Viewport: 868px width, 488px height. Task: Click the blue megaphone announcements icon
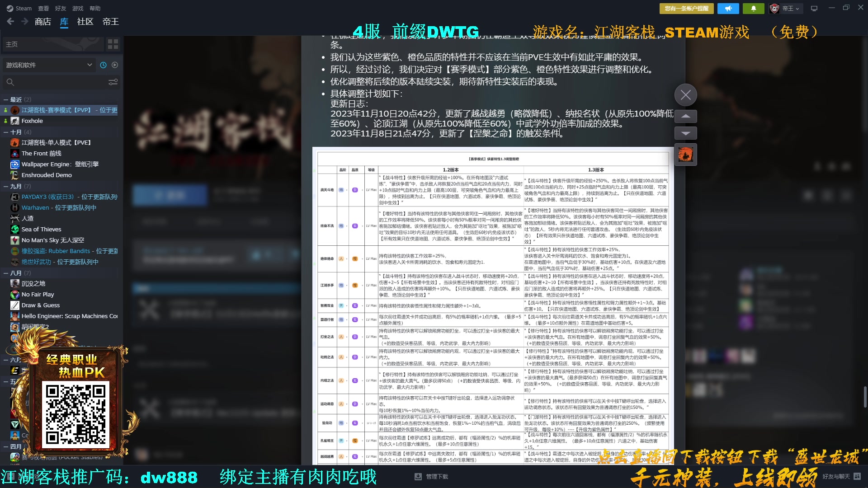click(x=728, y=8)
